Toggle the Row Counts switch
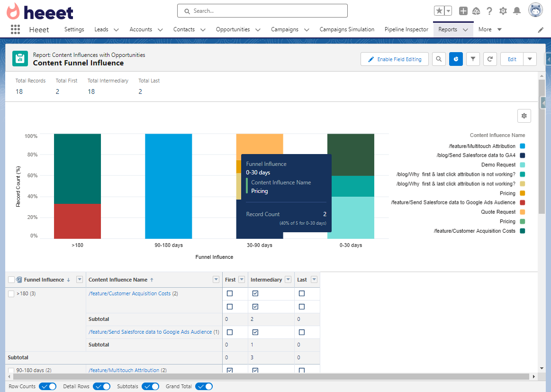551x392 pixels. click(x=47, y=386)
